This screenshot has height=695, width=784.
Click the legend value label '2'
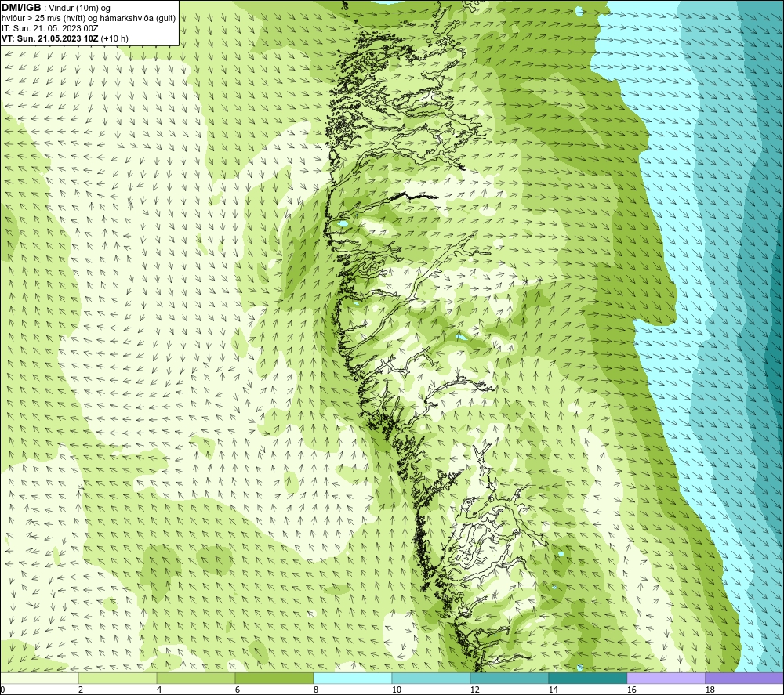pos(81,690)
